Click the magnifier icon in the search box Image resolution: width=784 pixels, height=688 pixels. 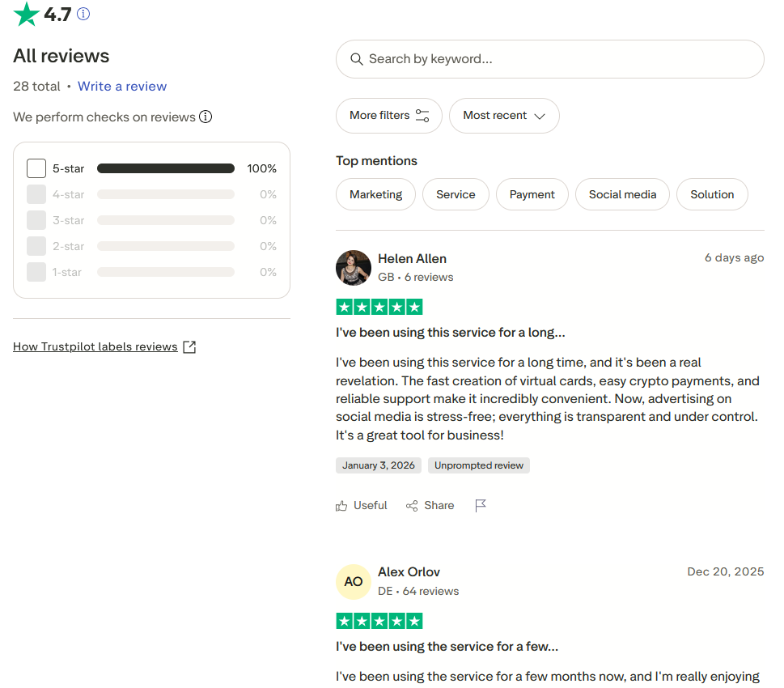356,59
